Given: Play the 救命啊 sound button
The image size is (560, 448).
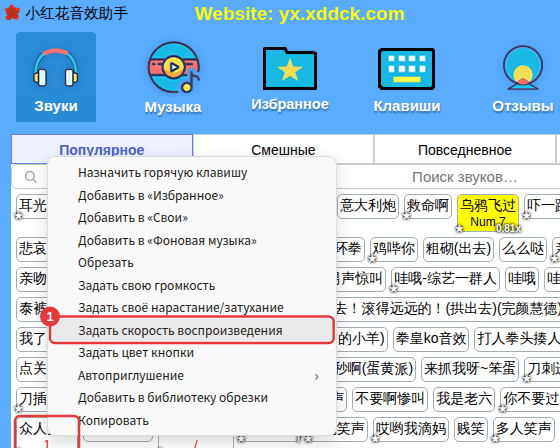Looking at the screenshot, I should [x=428, y=206].
